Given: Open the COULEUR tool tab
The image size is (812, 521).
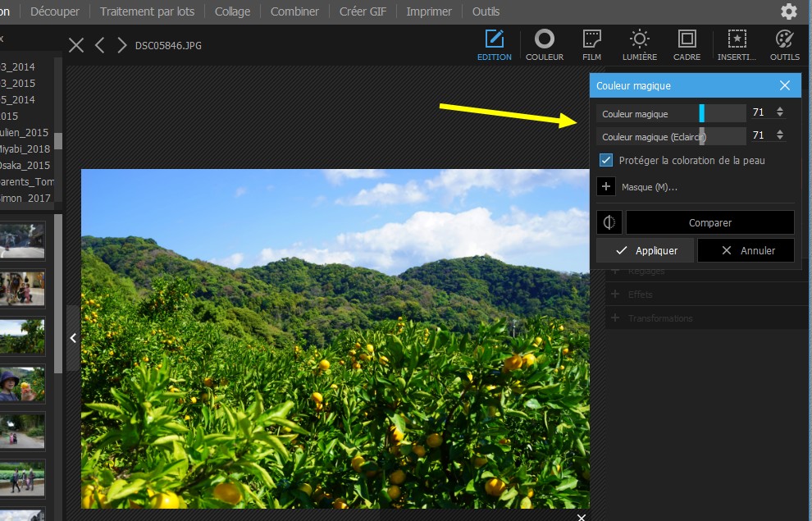Looking at the screenshot, I should click(545, 45).
